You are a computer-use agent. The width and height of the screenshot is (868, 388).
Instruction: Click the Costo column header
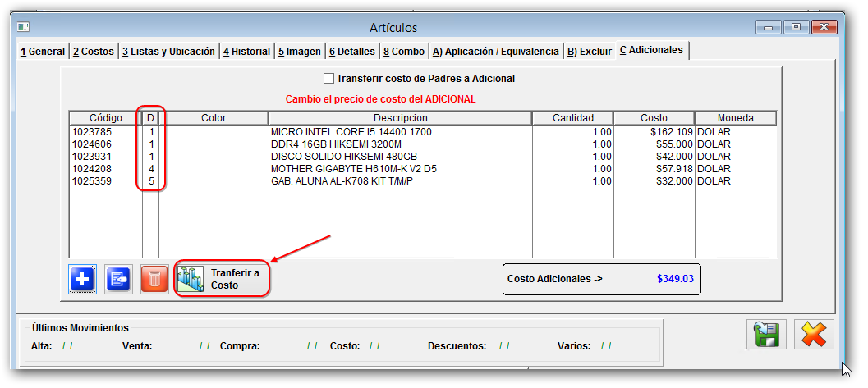(x=654, y=118)
